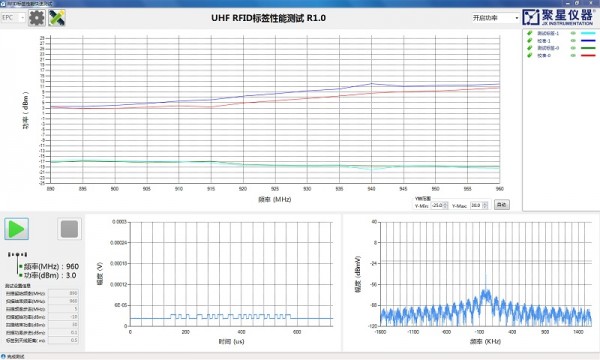Image resolution: width=600 pixels, height=360 pixels.
Task: Click the cyan color line of 测试标签-1
Action: [x=588, y=33]
